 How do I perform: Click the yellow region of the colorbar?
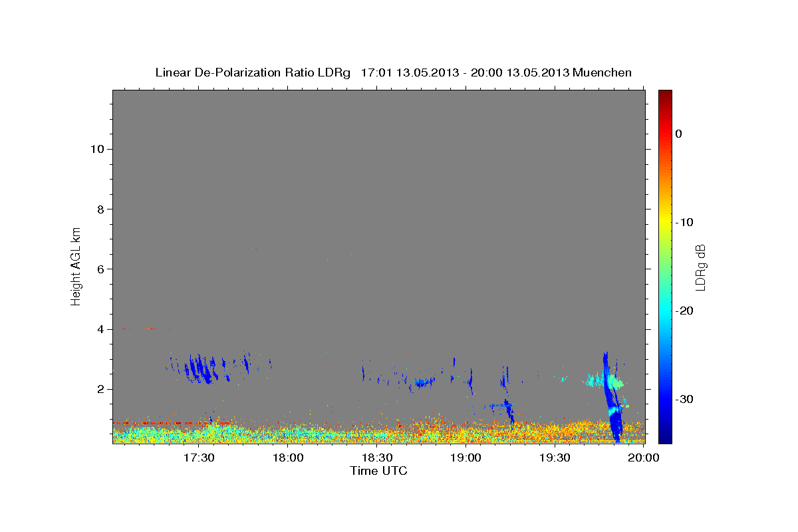665,219
